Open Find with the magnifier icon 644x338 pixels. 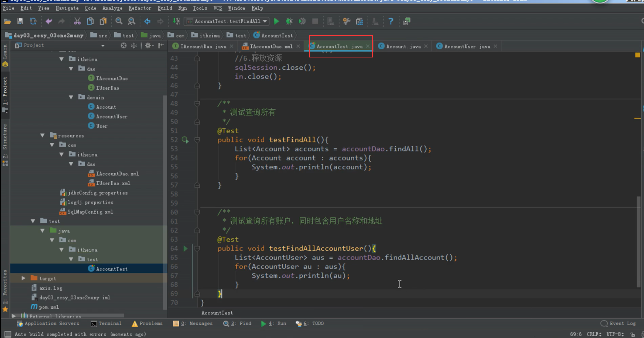click(119, 21)
